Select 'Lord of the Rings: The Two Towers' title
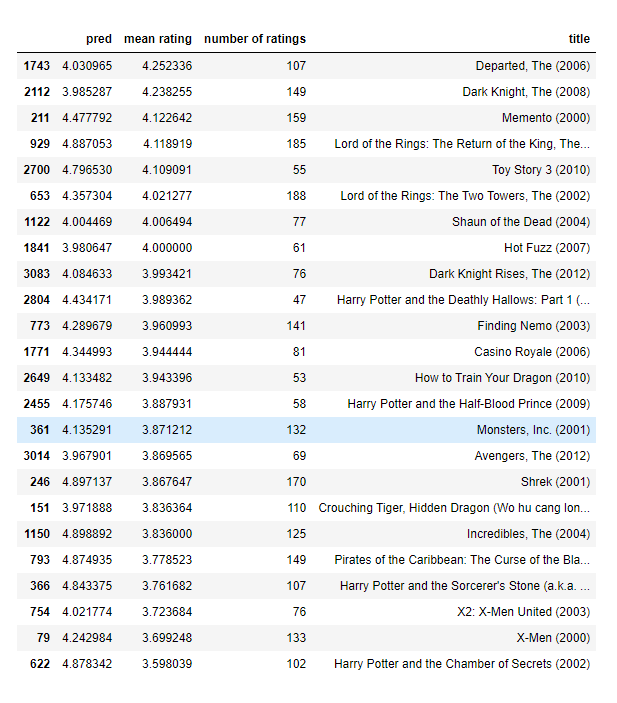Screen dimensions: 617x703 click(x=465, y=196)
